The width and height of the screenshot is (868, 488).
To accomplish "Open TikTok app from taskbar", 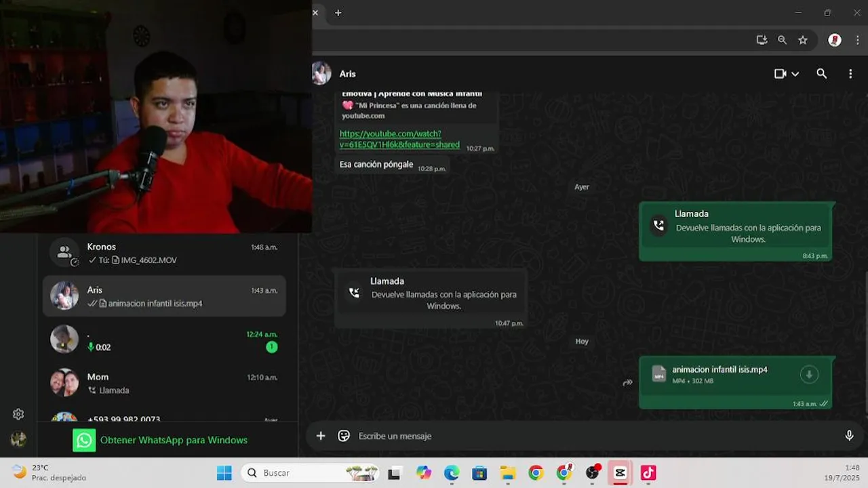I will tap(648, 472).
